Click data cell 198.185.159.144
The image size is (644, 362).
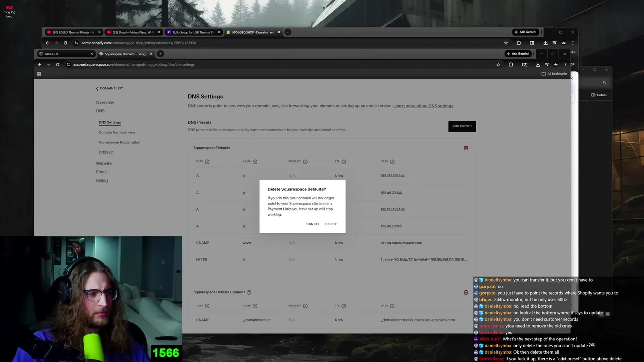tap(392, 176)
